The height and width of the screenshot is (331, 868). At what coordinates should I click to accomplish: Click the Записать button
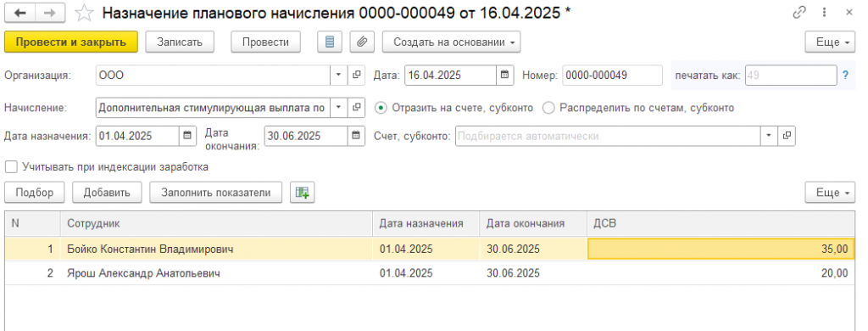pyautogui.click(x=180, y=42)
